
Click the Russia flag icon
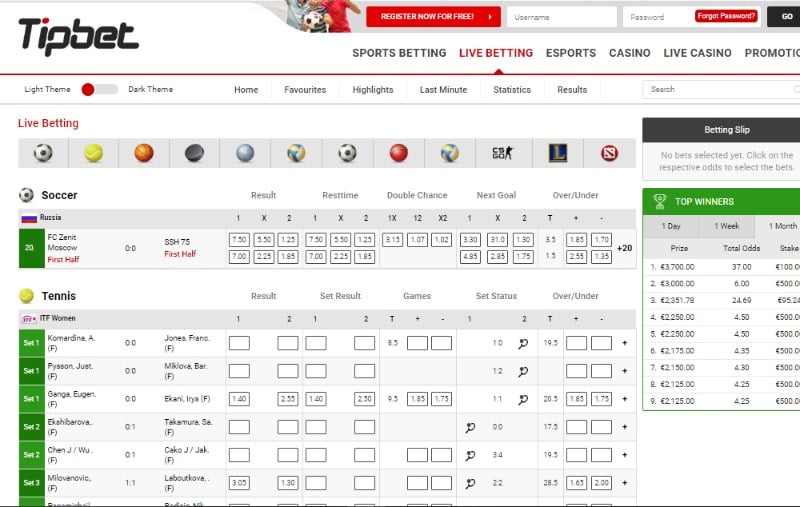click(x=29, y=218)
